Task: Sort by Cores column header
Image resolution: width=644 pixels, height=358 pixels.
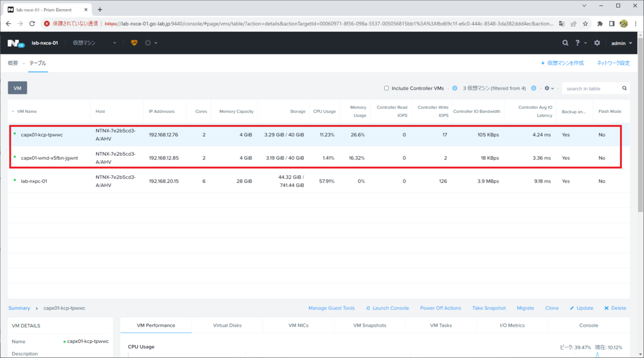Action: (x=201, y=112)
